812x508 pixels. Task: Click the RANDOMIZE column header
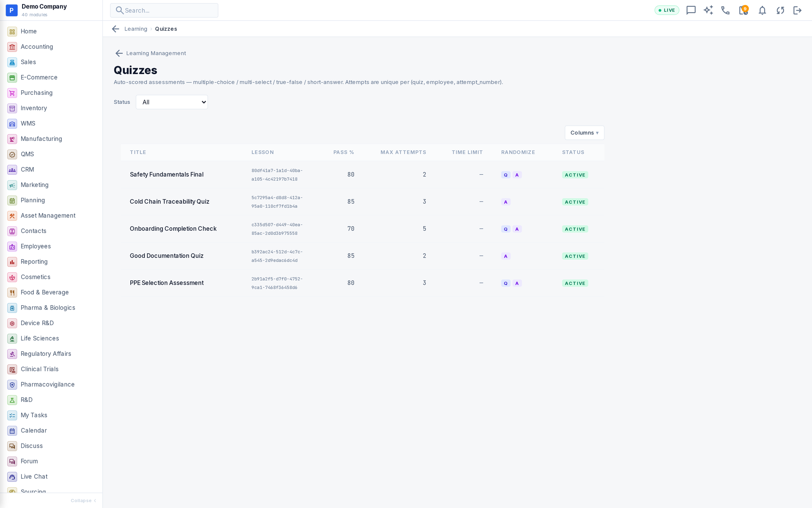coord(518,153)
